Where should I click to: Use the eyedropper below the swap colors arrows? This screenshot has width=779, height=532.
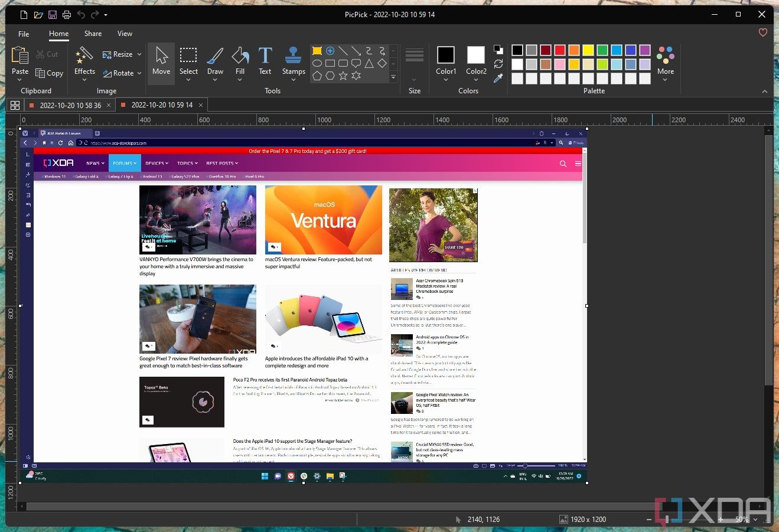(x=498, y=77)
